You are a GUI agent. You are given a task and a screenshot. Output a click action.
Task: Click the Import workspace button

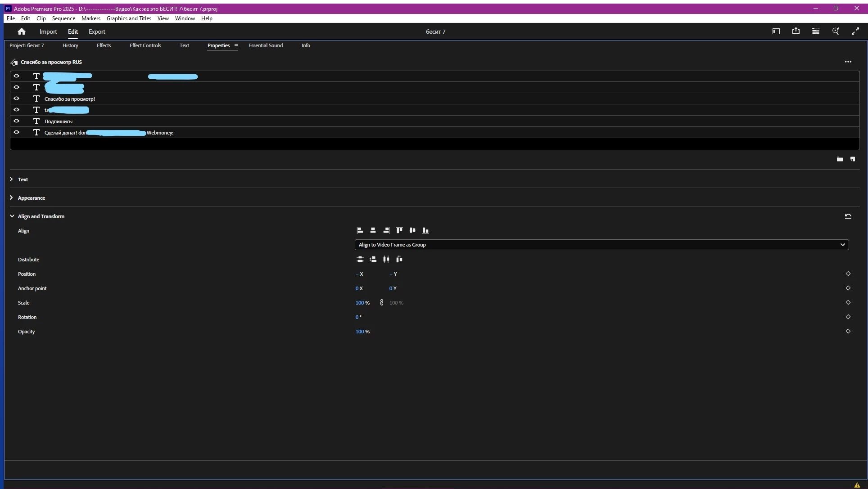[48, 31]
